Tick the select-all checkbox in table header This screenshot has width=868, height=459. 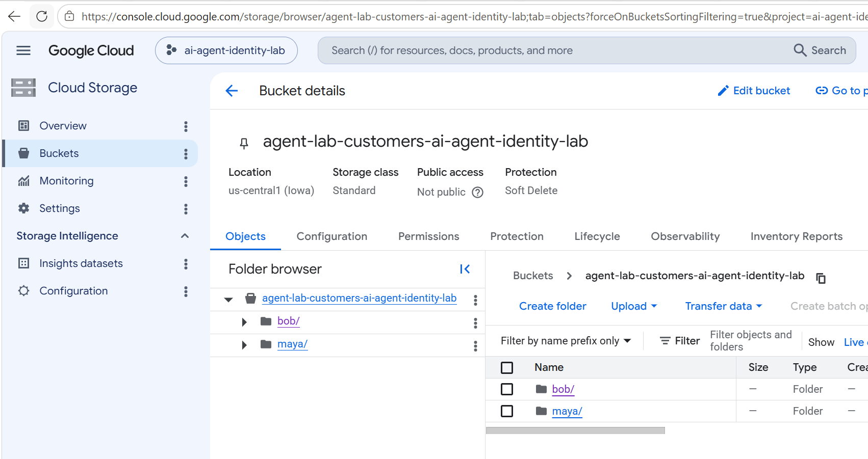pyautogui.click(x=507, y=367)
